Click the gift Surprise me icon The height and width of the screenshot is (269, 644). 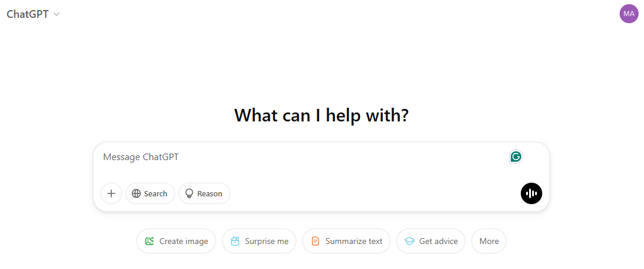[x=235, y=241]
